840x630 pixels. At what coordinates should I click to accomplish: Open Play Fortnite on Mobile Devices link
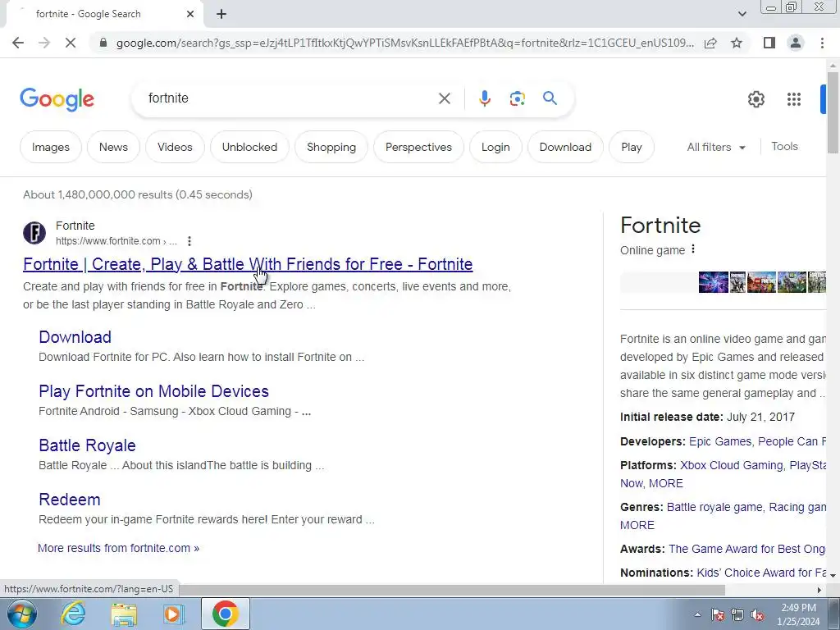pyautogui.click(x=153, y=391)
